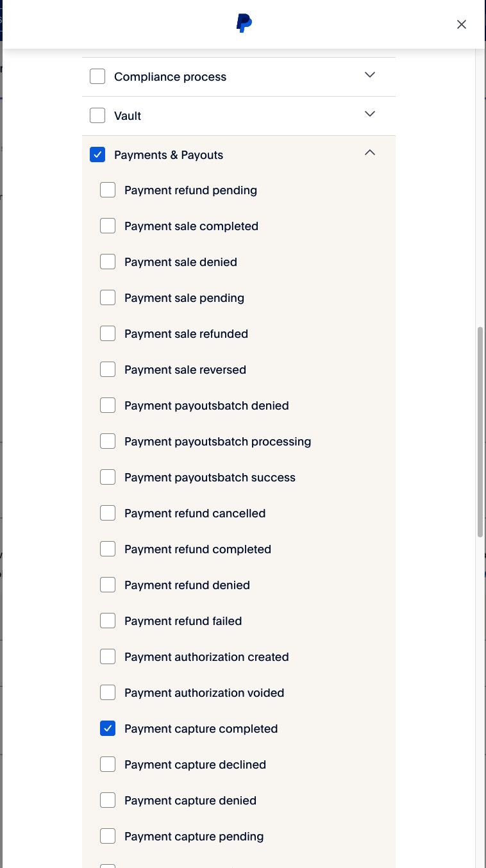Select Payment sale completed checkbox
This screenshot has height=868, width=486.
click(x=108, y=226)
